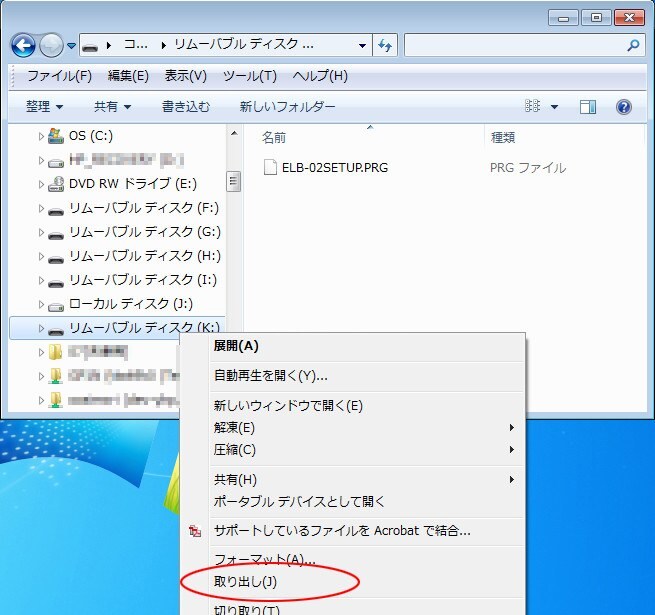Select DVD RW drive (E:) in tree
Image resolution: width=655 pixels, height=615 pixels.
(x=132, y=184)
